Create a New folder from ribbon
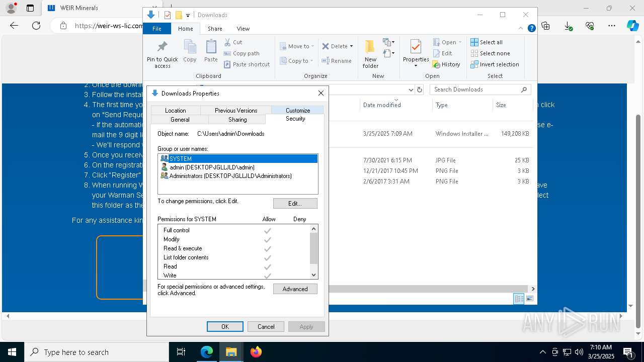Viewport: 644px width, 362px height. click(x=370, y=54)
